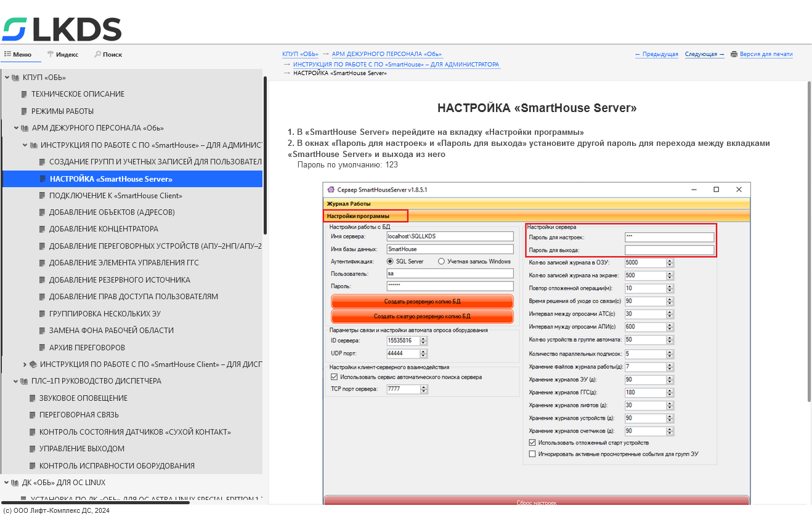Collapse the КПУП «ОБЬ» tree node
This screenshot has width=812, height=519.
[x=6, y=78]
